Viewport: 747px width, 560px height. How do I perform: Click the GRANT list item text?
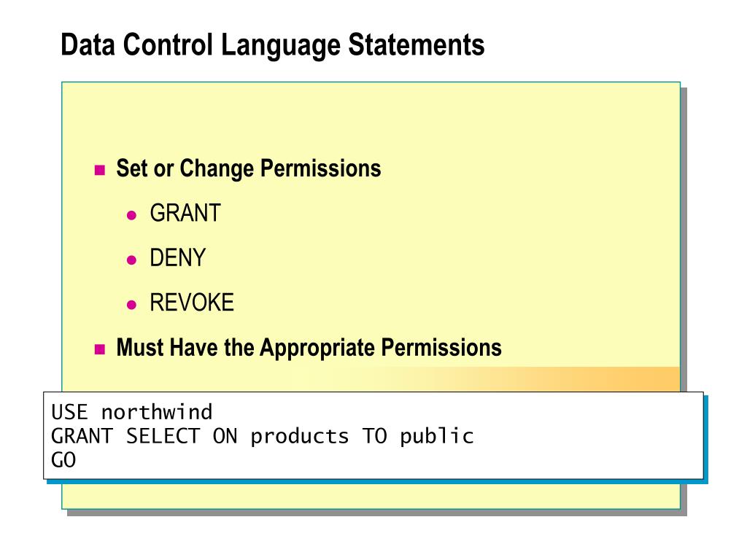point(185,213)
